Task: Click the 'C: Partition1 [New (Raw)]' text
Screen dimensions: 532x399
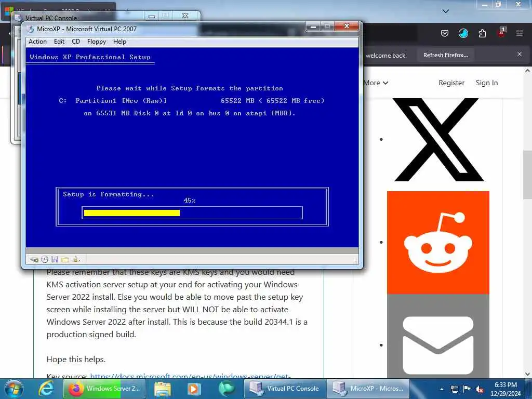Action: click(113, 101)
